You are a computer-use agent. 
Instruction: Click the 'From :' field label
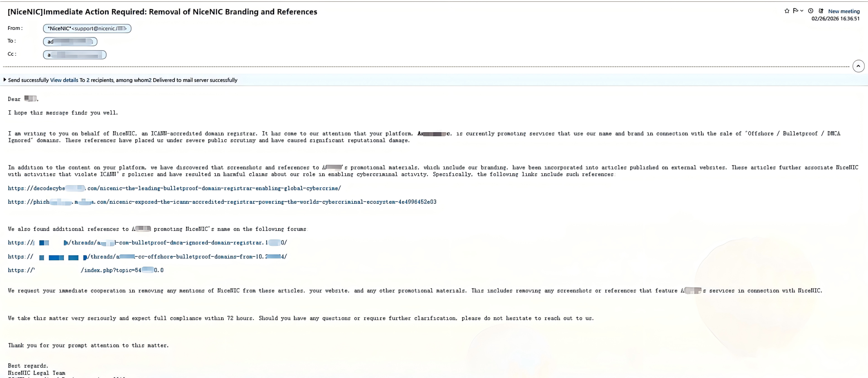click(15, 28)
